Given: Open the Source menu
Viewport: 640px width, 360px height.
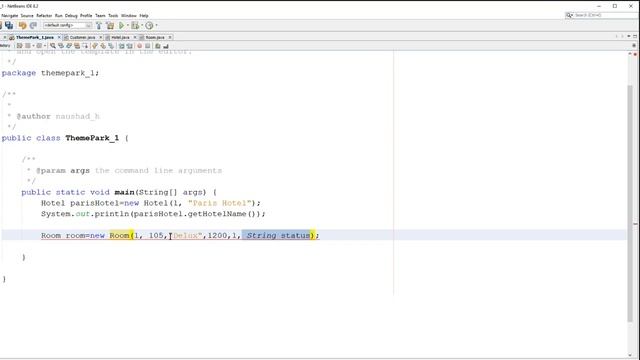Looking at the screenshot, I should point(27,16).
